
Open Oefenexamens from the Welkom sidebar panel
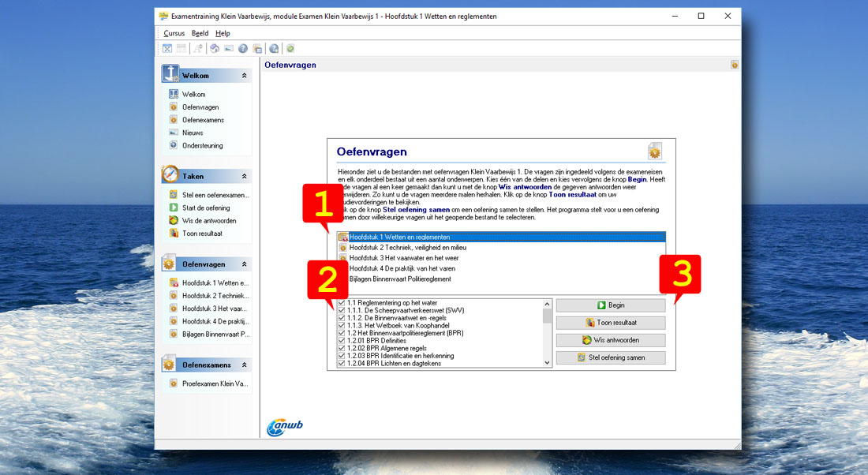(203, 120)
